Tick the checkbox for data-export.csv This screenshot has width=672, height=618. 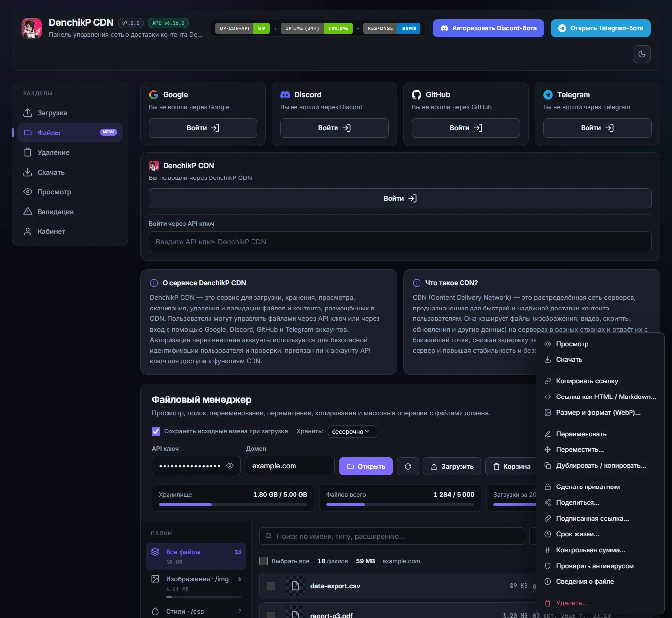click(271, 586)
